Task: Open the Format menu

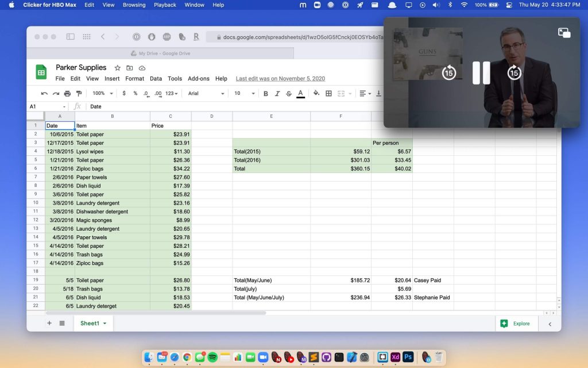Action: (134, 79)
